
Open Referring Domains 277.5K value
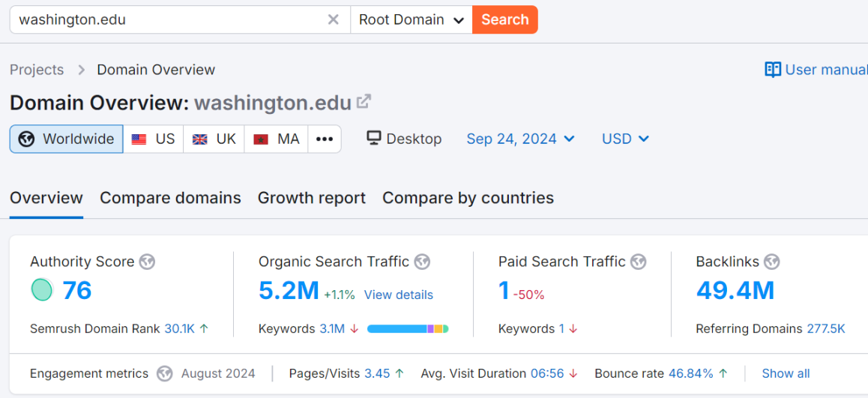[x=826, y=329]
